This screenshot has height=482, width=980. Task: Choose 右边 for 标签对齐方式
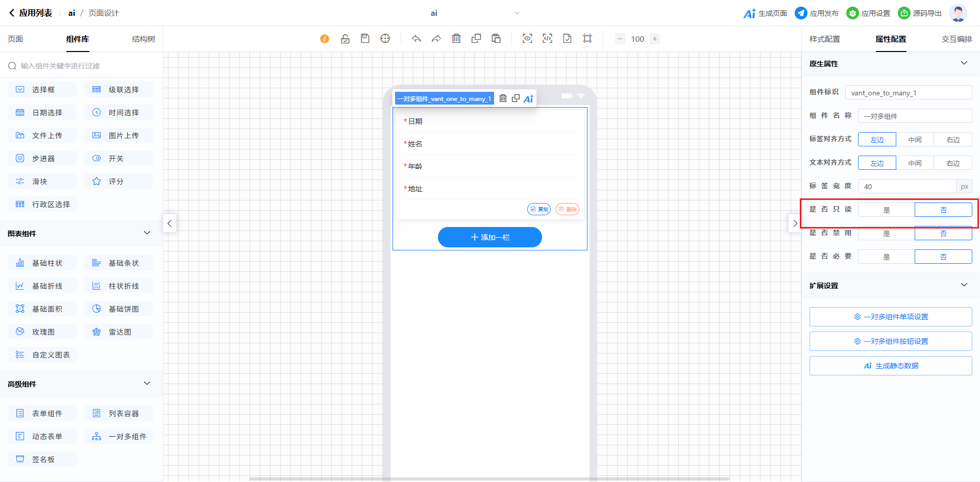tap(952, 139)
